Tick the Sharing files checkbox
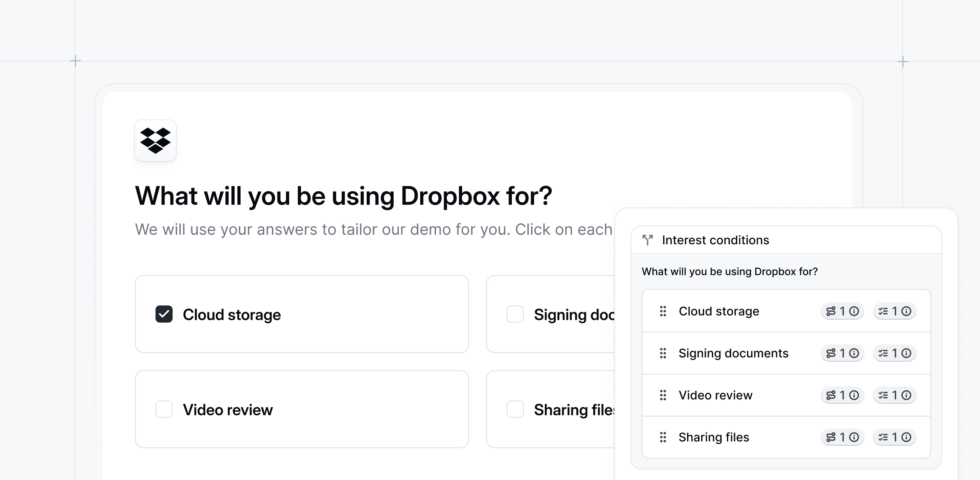Screen dimensions: 980x480 point(515,409)
